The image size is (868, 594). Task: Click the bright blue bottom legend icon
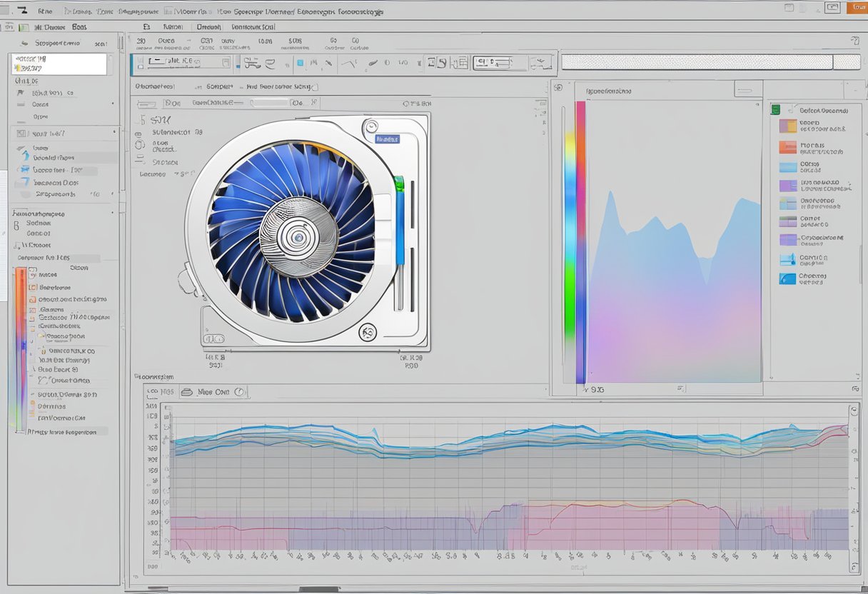tap(787, 278)
